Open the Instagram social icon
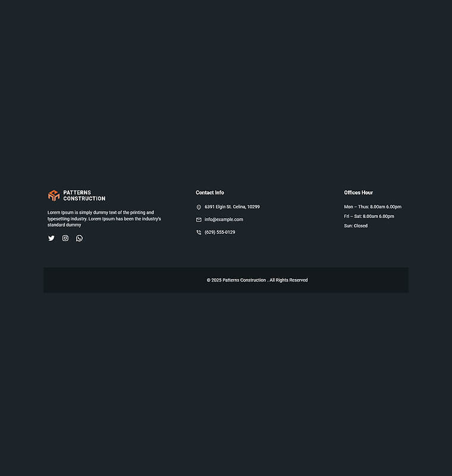The height and width of the screenshot is (476, 452). coord(65,238)
